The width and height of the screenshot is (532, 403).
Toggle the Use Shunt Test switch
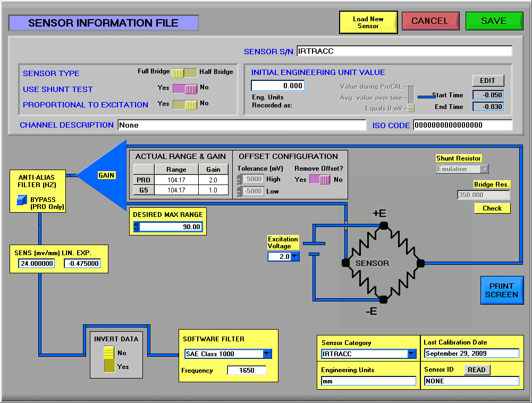click(185, 89)
